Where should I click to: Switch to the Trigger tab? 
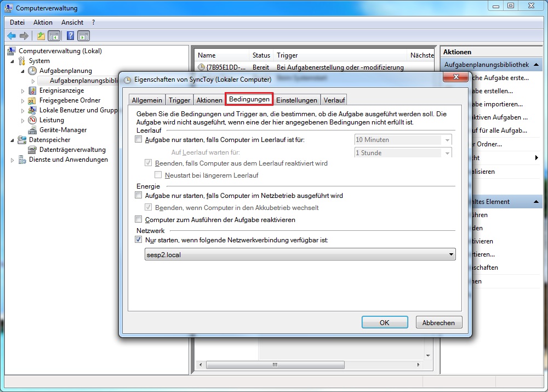[179, 100]
